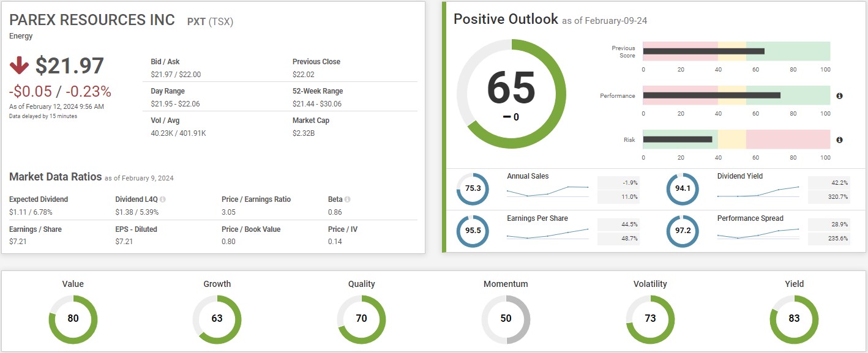
Task: Select the Quality score 70 gauge
Action: pyautogui.click(x=361, y=319)
